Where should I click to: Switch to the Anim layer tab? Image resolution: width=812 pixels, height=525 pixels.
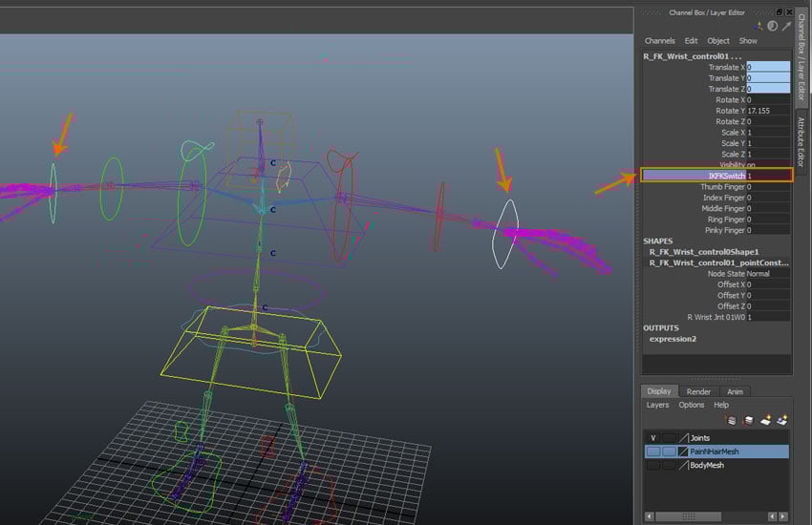[x=736, y=391]
